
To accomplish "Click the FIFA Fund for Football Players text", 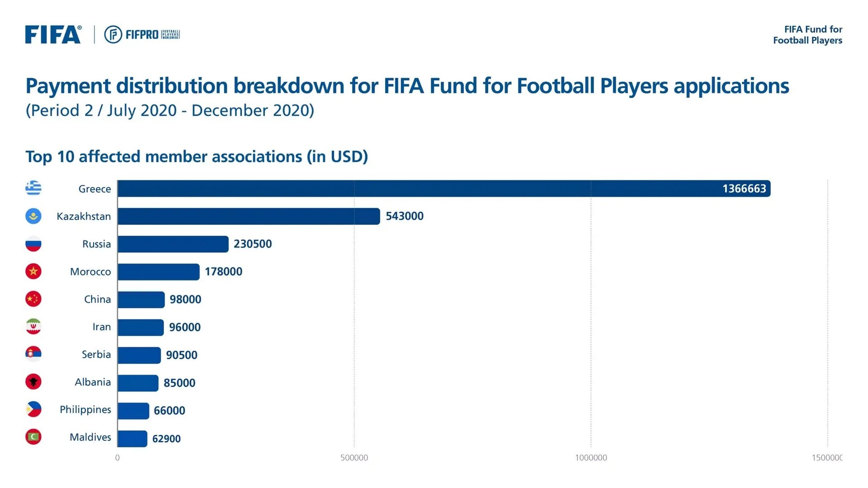I will (x=807, y=35).
